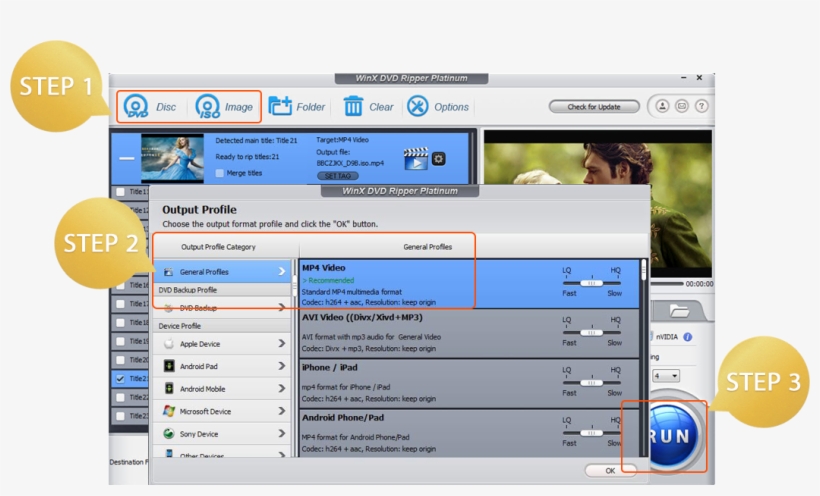Select Android Mobile category
Image resolution: width=820 pixels, height=496 pixels.
(x=222, y=389)
